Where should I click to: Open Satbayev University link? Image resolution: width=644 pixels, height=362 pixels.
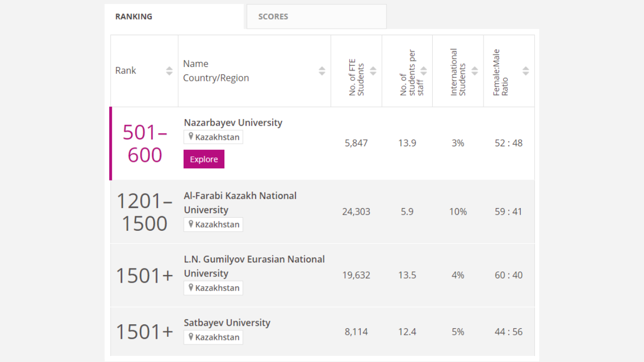point(227,323)
